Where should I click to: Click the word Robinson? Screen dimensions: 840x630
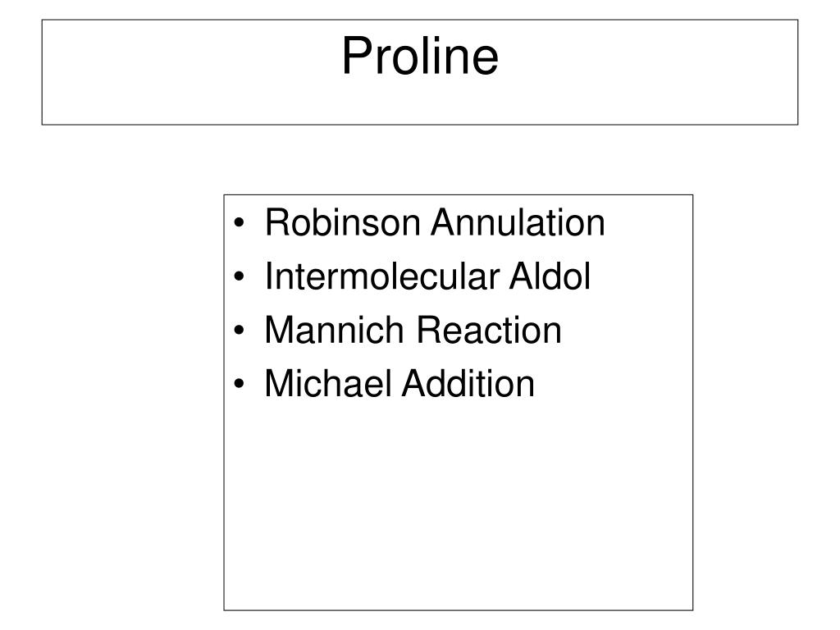343,222
